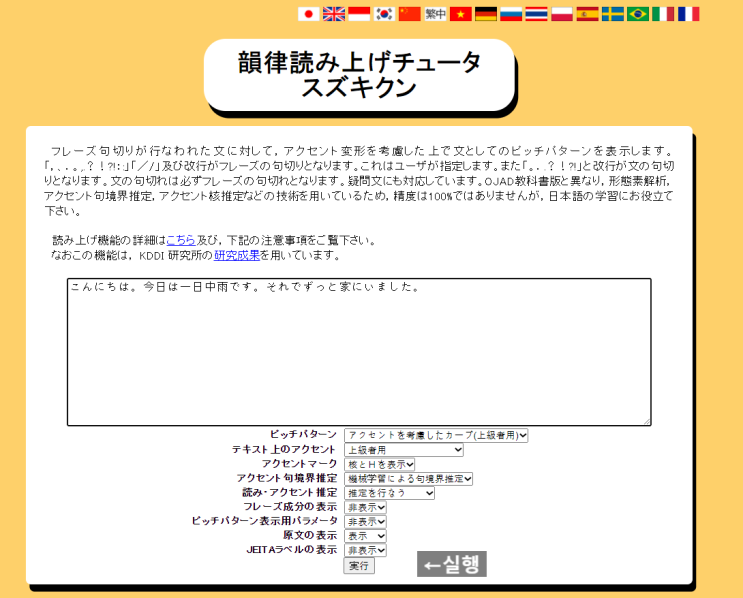Click inside the Japanese text input area

click(359, 352)
